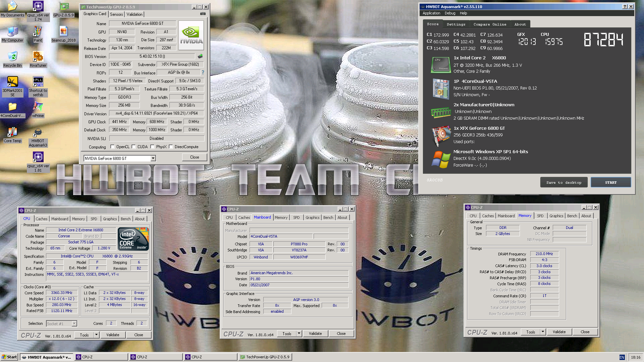
Task: Launch 3DMark2001 SE desktop icon
Action: click(x=12, y=86)
